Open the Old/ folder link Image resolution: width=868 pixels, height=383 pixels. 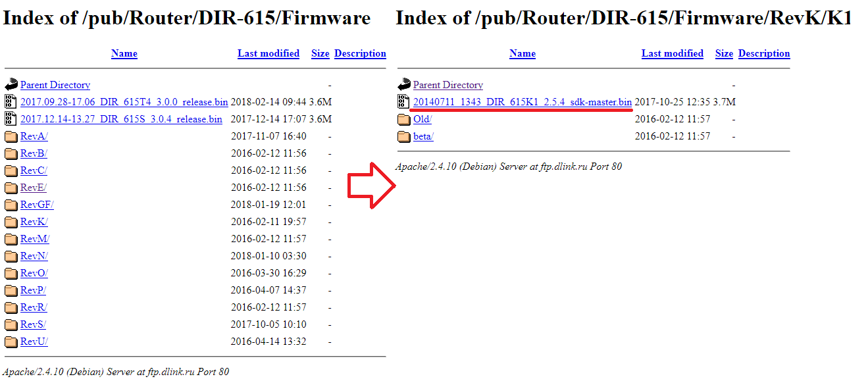pos(422,119)
